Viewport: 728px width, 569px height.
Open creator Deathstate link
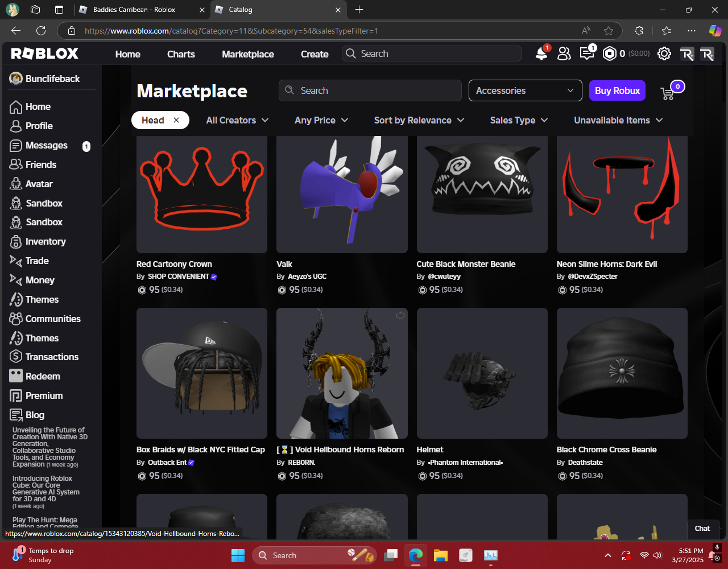(x=585, y=463)
